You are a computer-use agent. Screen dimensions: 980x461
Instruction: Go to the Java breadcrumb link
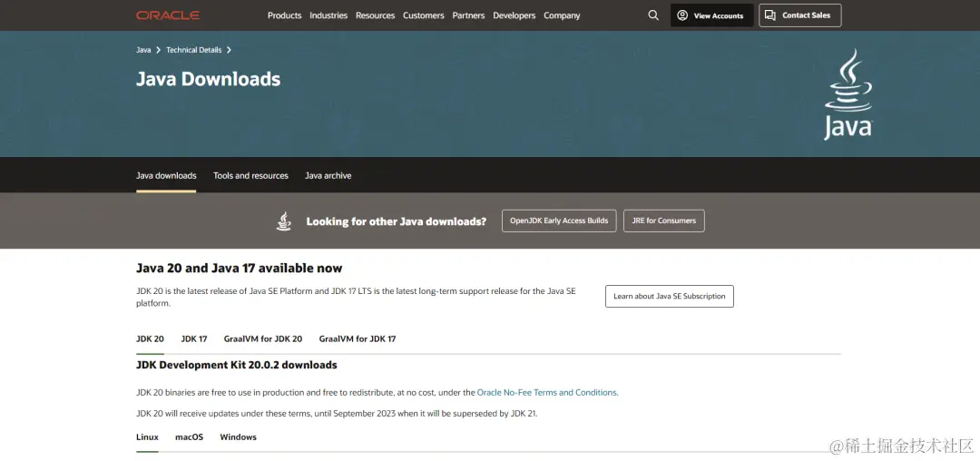(x=143, y=50)
